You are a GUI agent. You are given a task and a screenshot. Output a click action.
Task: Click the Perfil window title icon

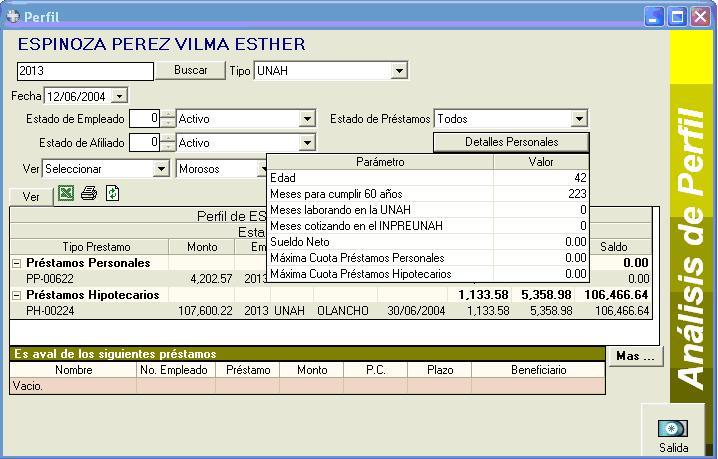tap(13, 16)
